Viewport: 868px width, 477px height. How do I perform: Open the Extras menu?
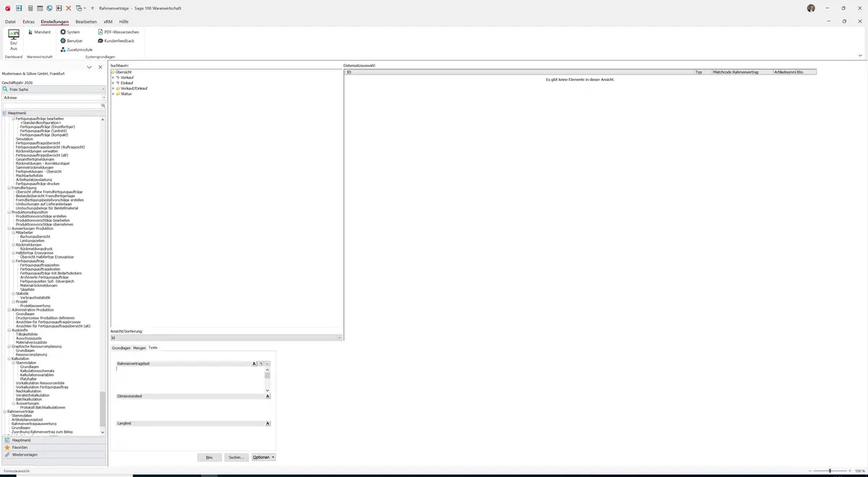28,22
